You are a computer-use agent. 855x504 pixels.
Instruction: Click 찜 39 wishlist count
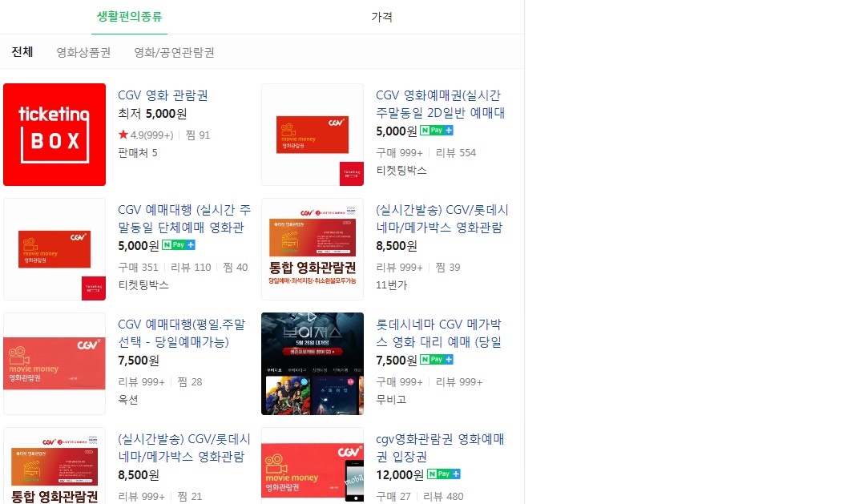pos(448,268)
